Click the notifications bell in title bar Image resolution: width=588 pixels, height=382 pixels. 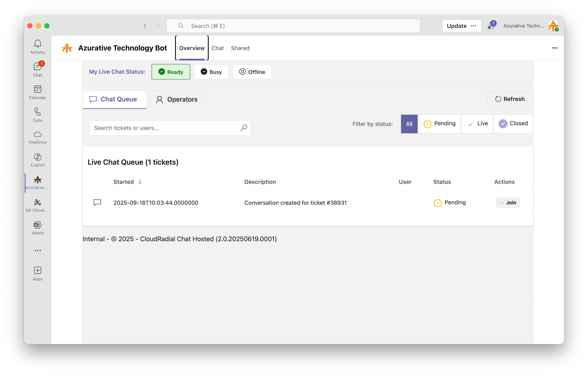491,26
